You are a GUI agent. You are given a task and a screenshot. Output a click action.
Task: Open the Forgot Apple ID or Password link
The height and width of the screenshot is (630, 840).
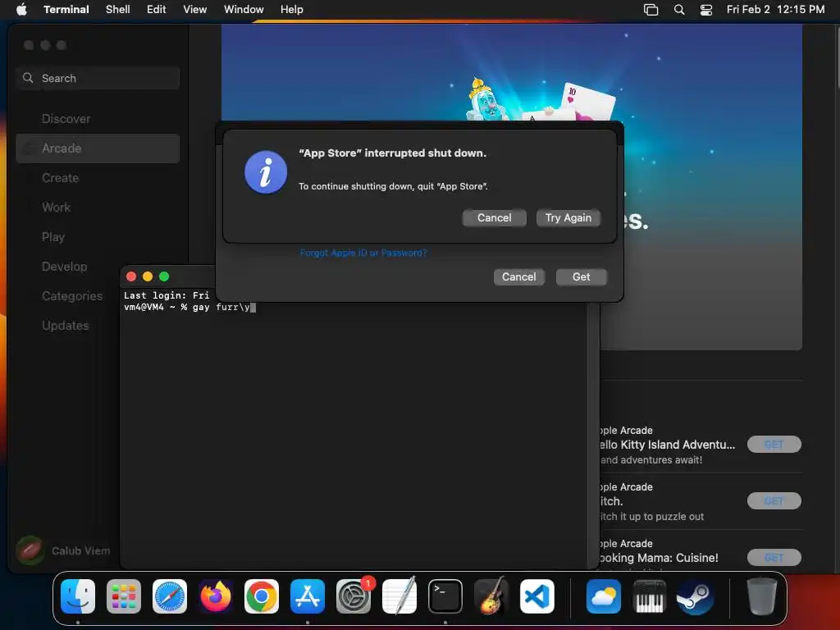[x=363, y=253]
